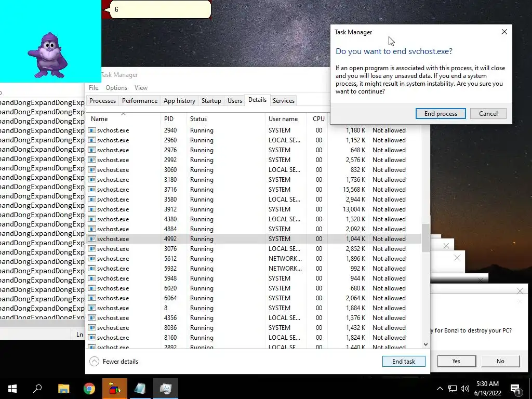Launch Google Chrome from the taskbar
Viewport: 532px width, 399px height.
(89, 389)
